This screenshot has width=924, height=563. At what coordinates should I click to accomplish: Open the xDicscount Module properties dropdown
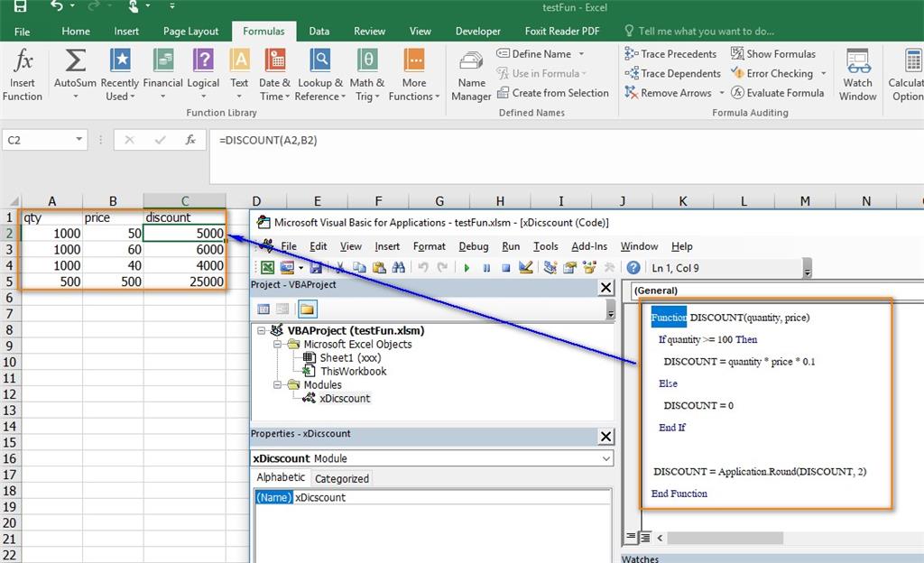pos(605,458)
